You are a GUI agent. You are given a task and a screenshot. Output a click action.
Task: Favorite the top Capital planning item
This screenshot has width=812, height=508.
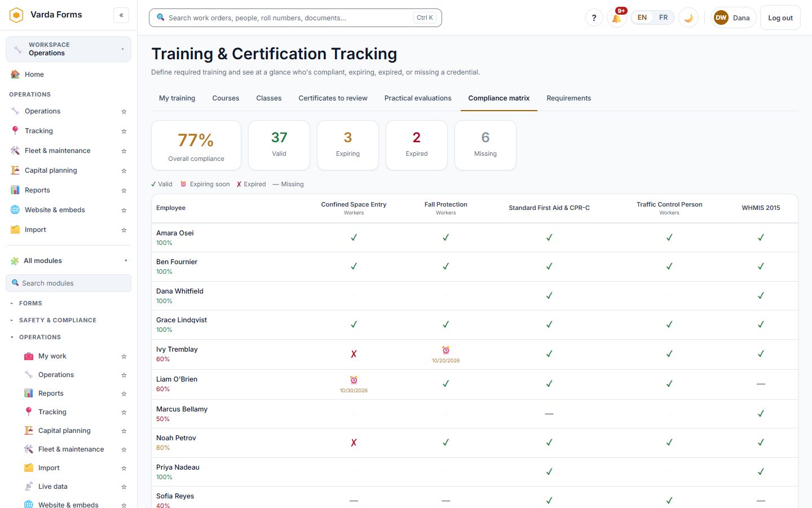coord(124,171)
